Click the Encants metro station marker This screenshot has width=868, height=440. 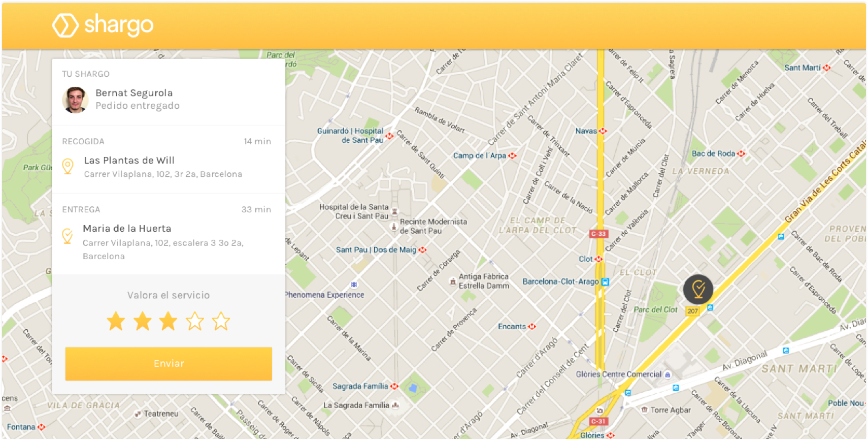[532, 327]
